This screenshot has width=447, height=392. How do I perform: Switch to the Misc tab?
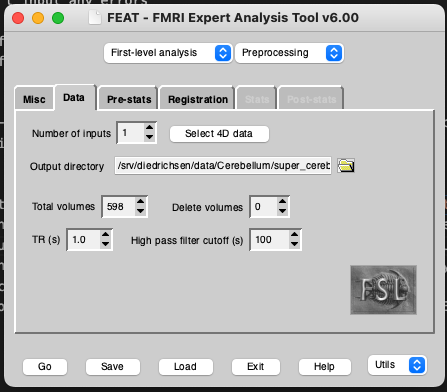(x=34, y=99)
